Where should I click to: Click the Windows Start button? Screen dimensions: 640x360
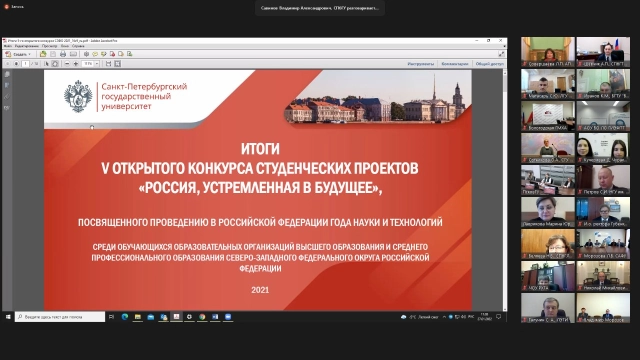tap(8, 317)
